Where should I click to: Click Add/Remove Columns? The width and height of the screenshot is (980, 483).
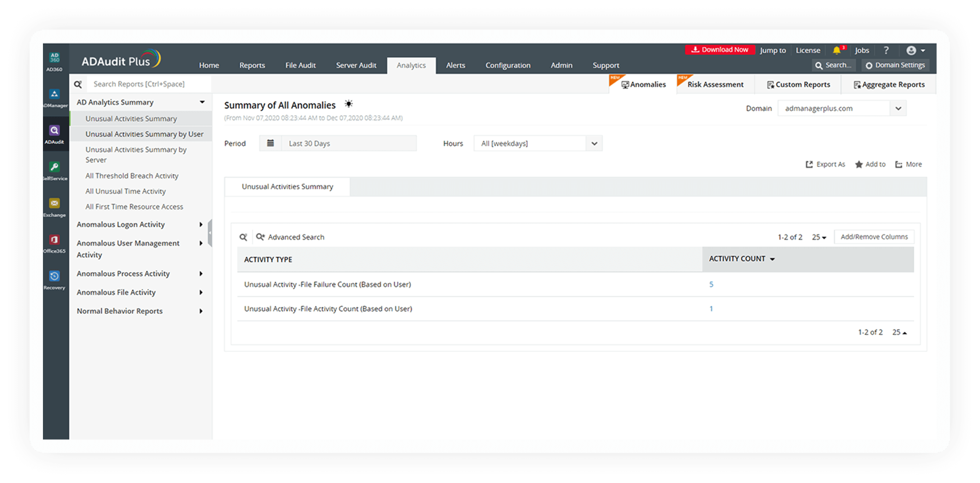tap(874, 237)
